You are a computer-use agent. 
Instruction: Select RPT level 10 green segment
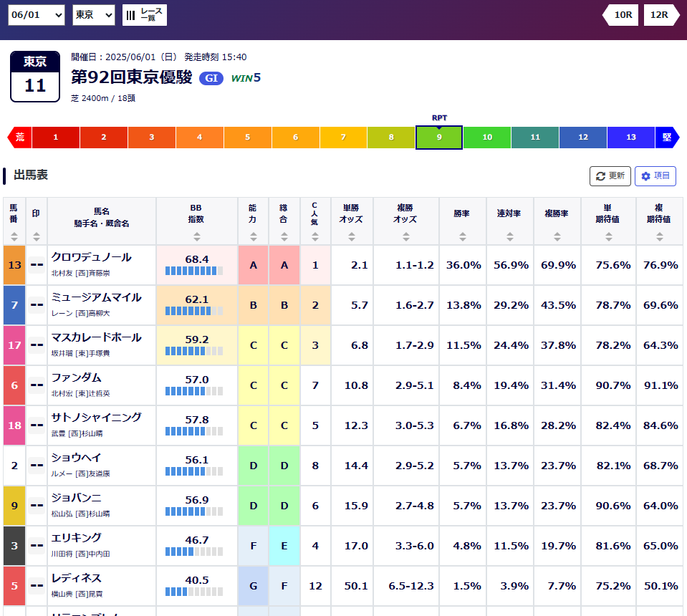[487, 137]
